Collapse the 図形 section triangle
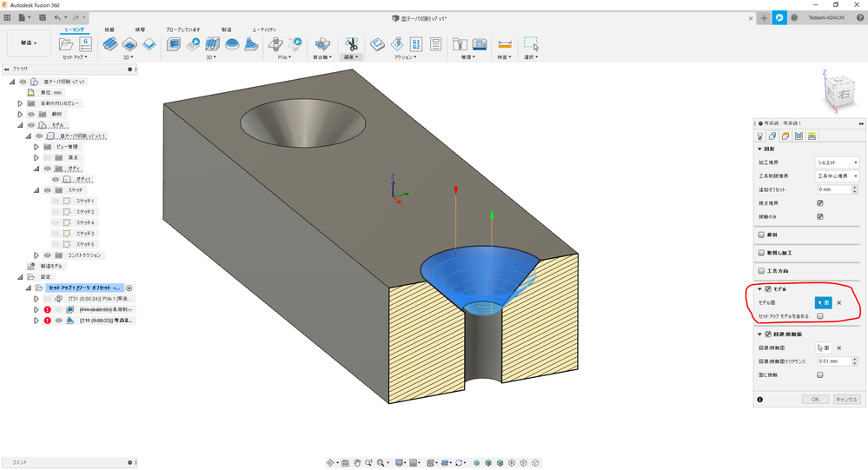Screen dimensions: 868x470 759,149
